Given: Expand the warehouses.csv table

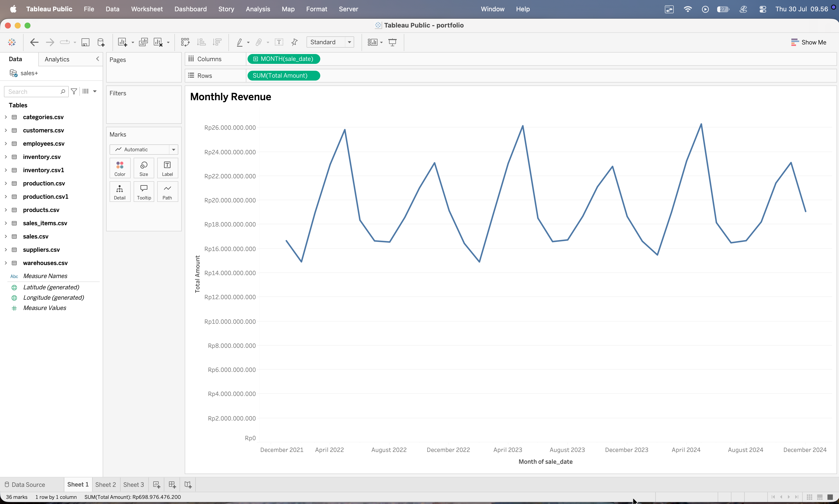Looking at the screenshot, I should point(6,263).
